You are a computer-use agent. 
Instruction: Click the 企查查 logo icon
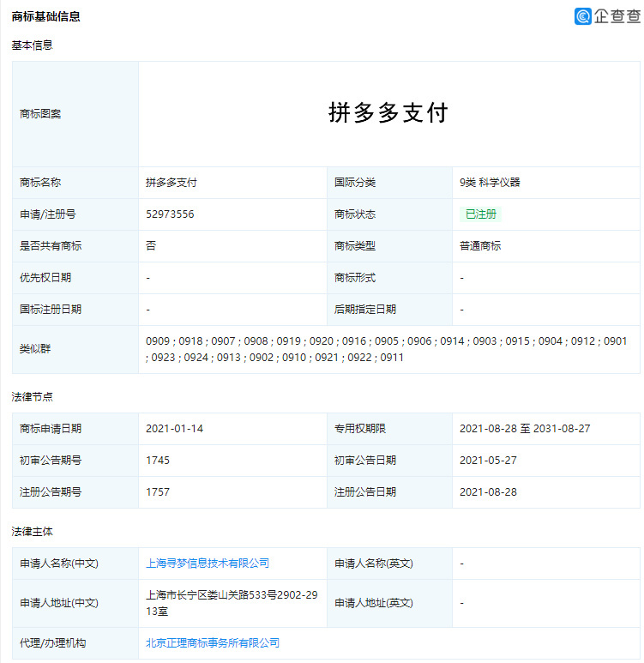[584, 16]
